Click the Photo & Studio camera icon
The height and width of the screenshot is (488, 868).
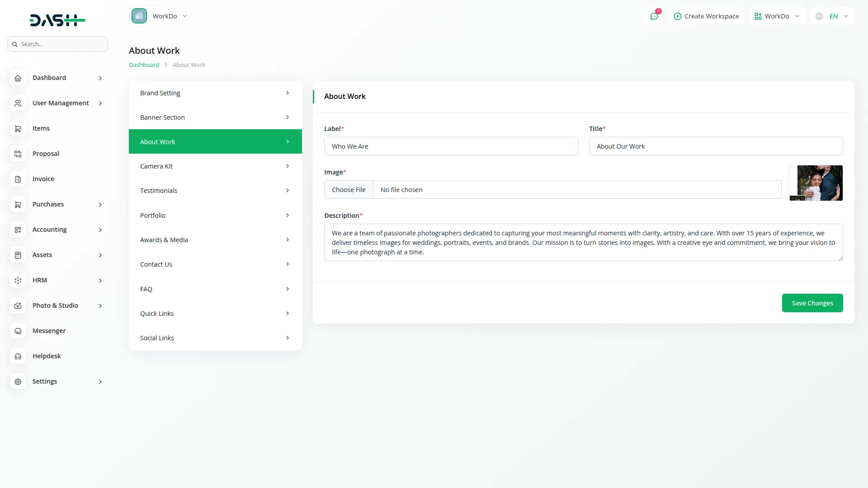click(x=18, y=306)
